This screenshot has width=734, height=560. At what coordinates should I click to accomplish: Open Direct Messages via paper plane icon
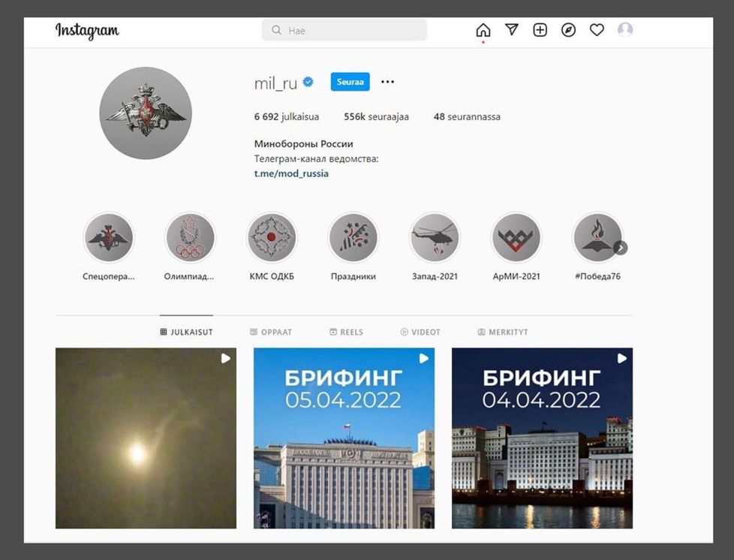coord(511,29)
